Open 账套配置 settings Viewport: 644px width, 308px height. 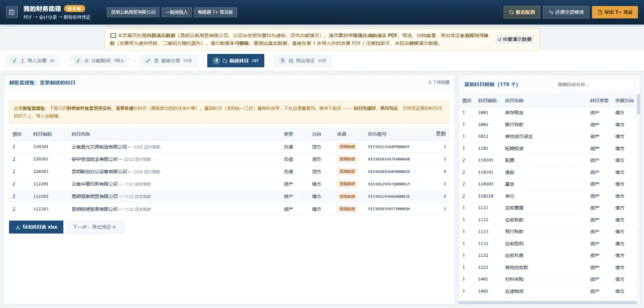[x=521, y=12]
